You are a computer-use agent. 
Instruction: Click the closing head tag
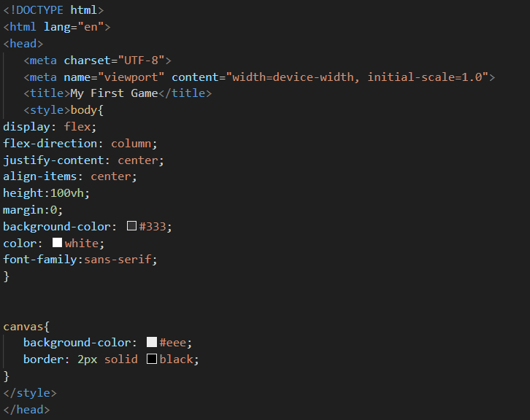[x=27, y=410]
